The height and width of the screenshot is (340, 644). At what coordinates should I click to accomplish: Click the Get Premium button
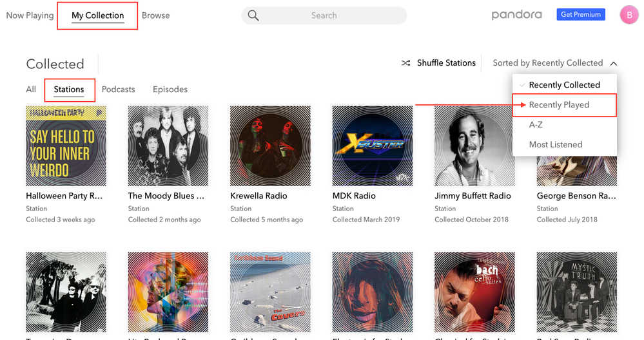point(581,15)
